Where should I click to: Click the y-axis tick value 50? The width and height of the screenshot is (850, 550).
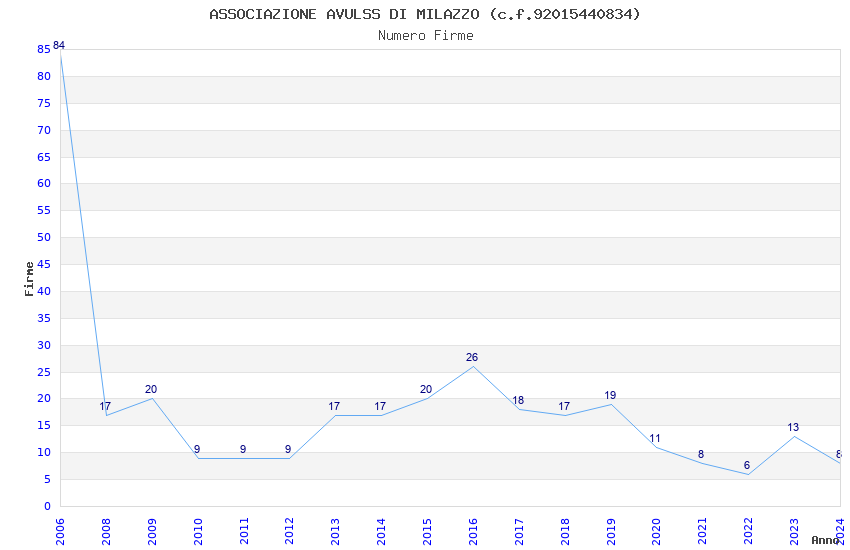(x=44, y=237)
